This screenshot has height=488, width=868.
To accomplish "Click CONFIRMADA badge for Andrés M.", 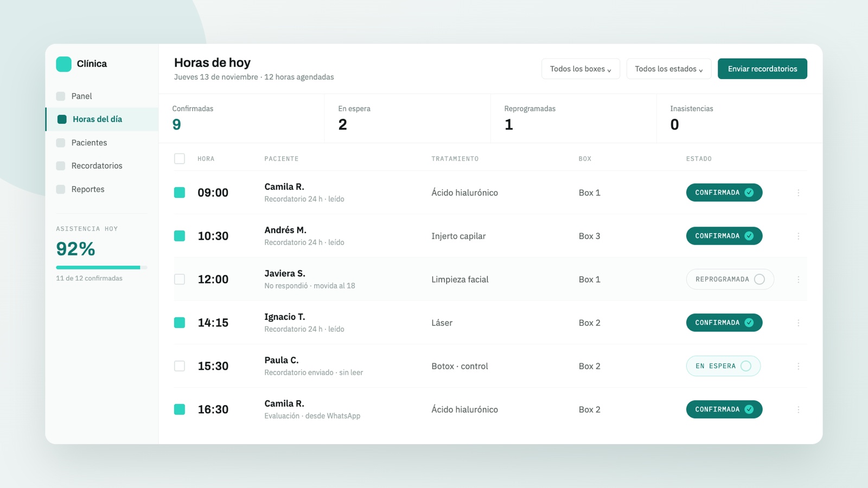I will click(x=724, y=236).
